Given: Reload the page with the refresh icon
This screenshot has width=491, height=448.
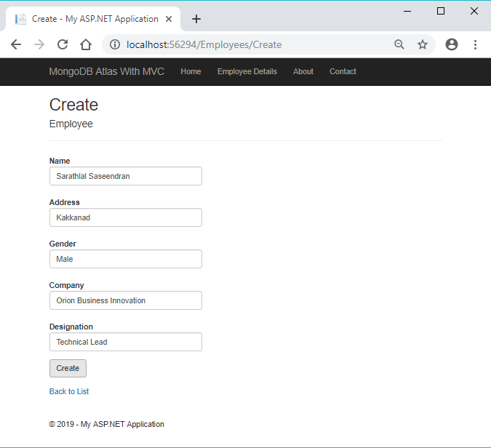Looking at the screenshot, I should pyautogui.click(x=63, y=44).
